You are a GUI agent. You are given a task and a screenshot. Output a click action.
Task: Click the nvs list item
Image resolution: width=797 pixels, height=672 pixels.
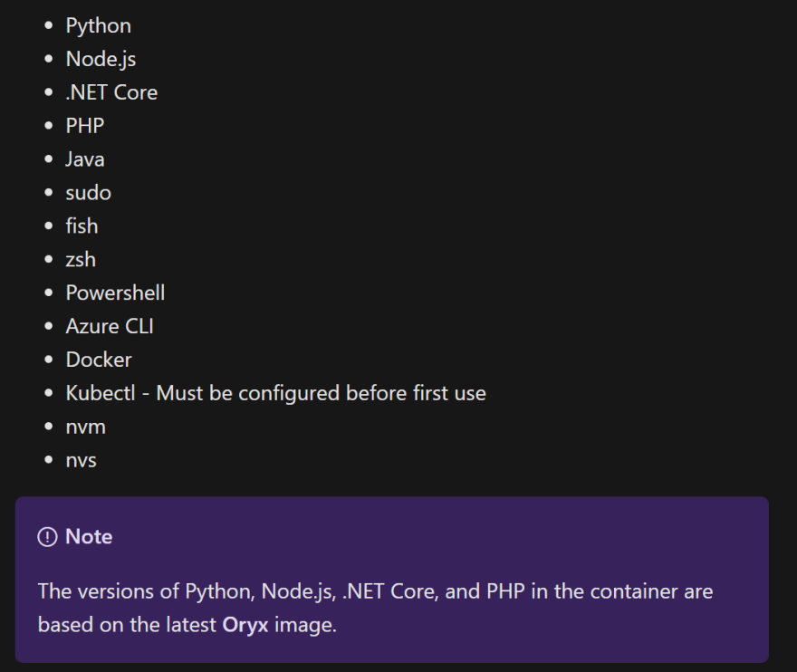point(82,461)
